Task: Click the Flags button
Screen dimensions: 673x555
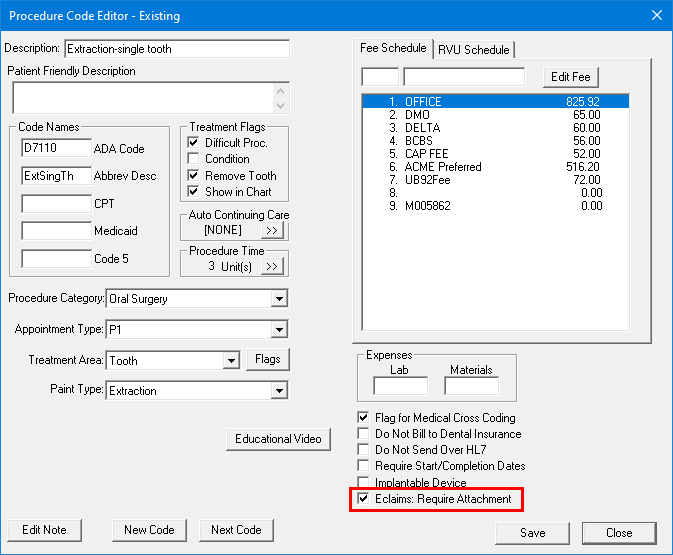Action: [267, 360]
